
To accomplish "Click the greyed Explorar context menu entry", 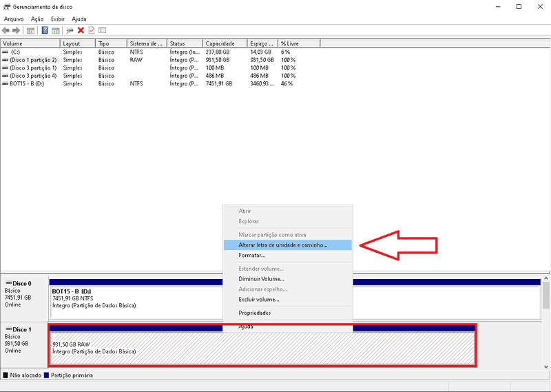I will click(x=287, y=221).
